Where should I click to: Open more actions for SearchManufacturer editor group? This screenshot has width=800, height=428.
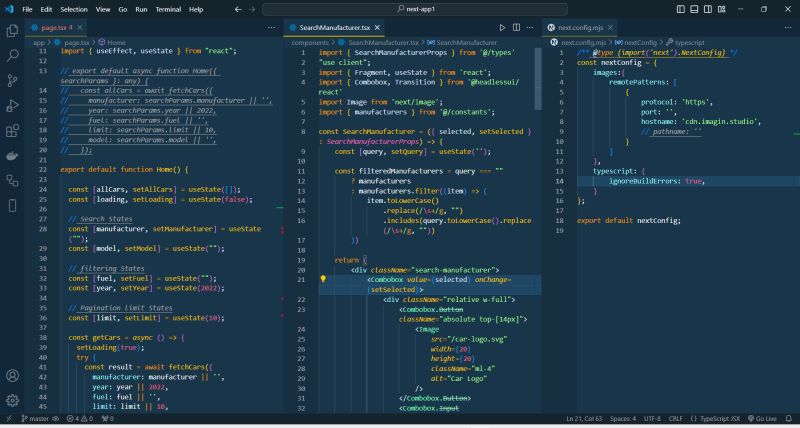click(x=530, y=28)
